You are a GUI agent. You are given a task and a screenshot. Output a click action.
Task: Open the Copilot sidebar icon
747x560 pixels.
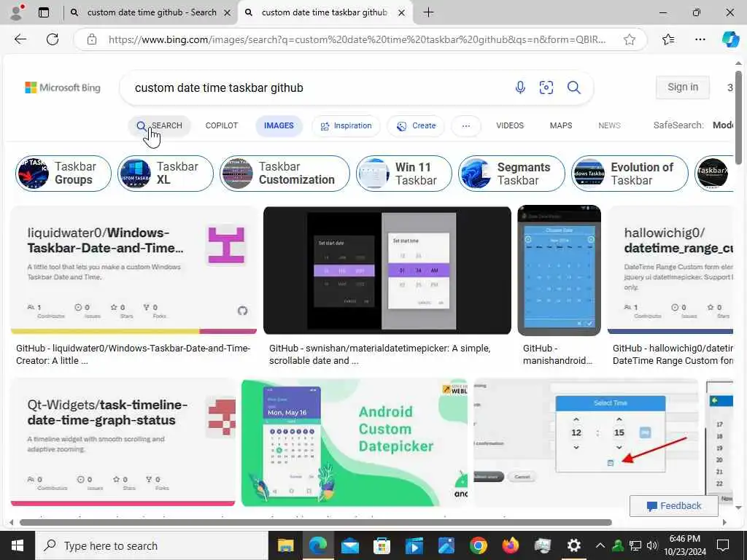point(729,39)
